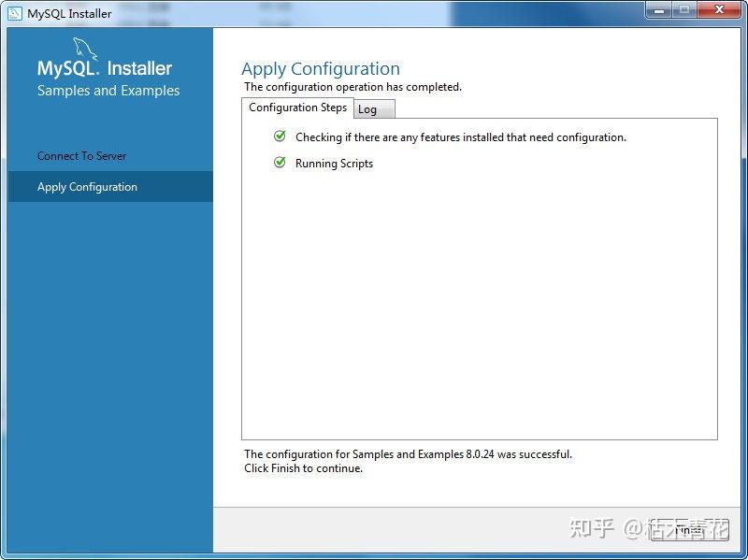Click 'Click Finish to continue.' text
Screen dimensions: 748x560
pyautogui.click(x=303, y=468)
